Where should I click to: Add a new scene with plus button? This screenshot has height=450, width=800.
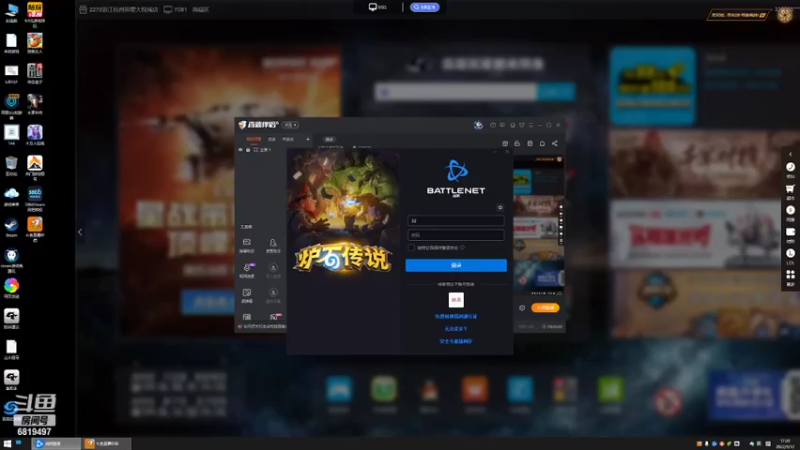[308, 139]
